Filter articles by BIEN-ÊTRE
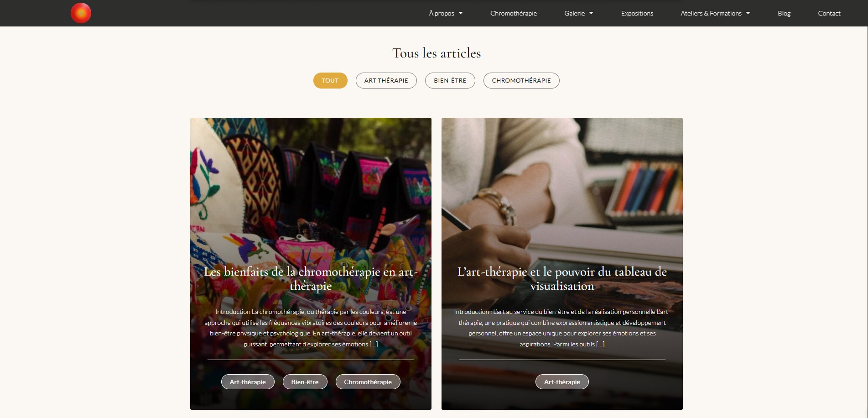The height and width of the screenshot is (418, 868). [450, 80]
